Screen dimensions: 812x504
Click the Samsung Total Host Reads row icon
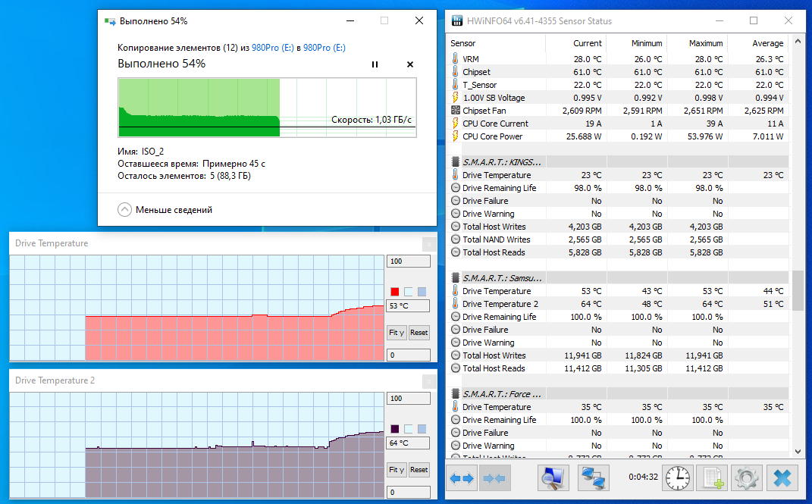coord(456,368)
